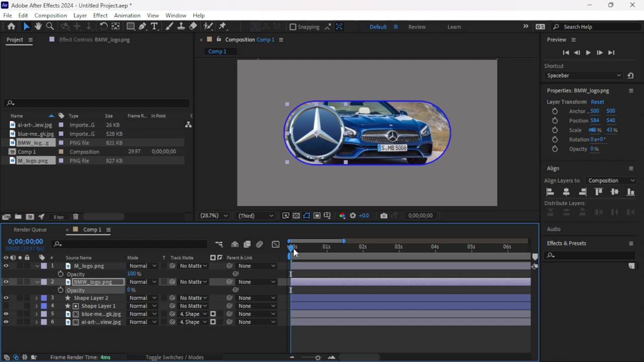The width and height of the screenshot is (644, 362).
Task: Collapse the BMW_logo.png layer properties
Action: [x=37, y=282]
